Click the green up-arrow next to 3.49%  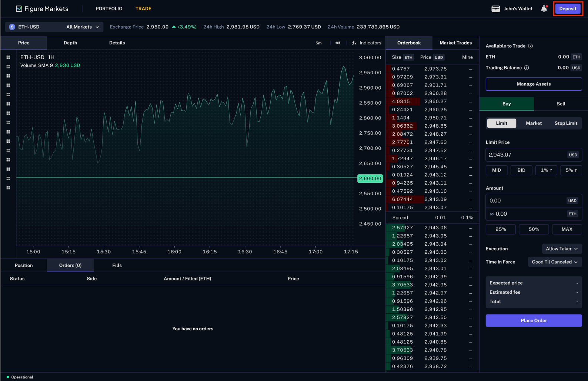(x=174, y=27)
